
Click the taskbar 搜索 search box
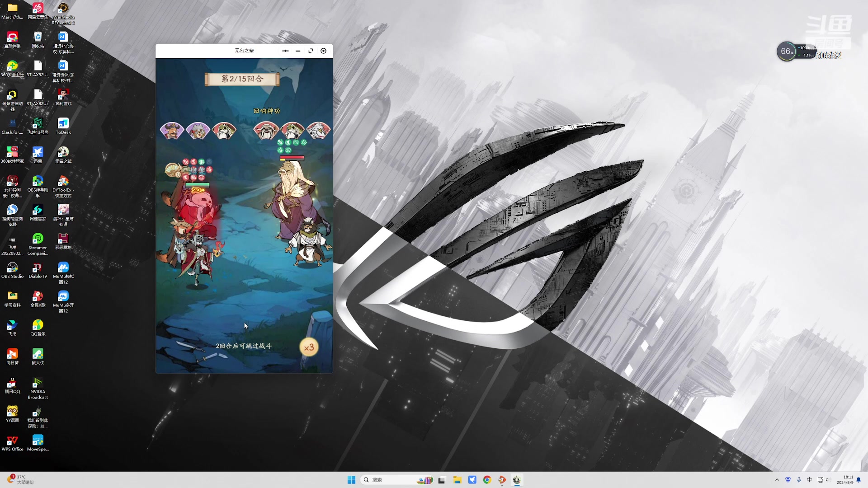[397, 480]
